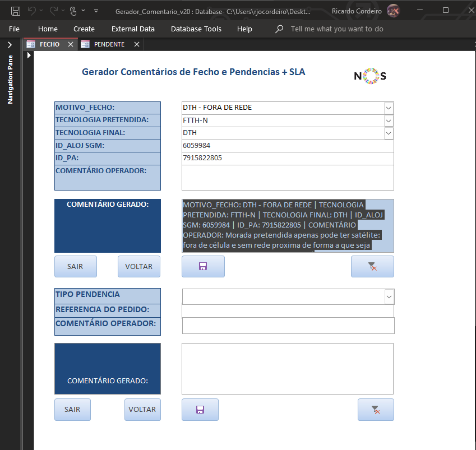Click the Undo arrow in quick access toolbar
The width and height of the screenshot is (476, 450).
pos(31,11)
